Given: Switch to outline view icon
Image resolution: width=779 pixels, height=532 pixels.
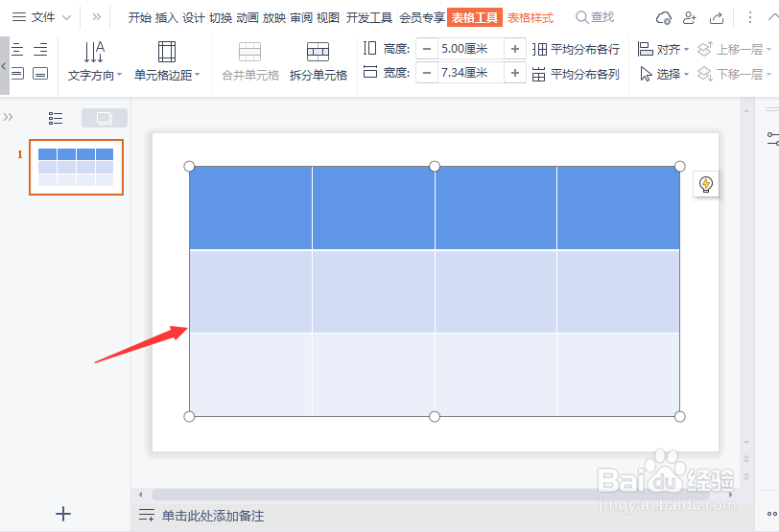Looking at the screenshot, I should tap(55, 118).
